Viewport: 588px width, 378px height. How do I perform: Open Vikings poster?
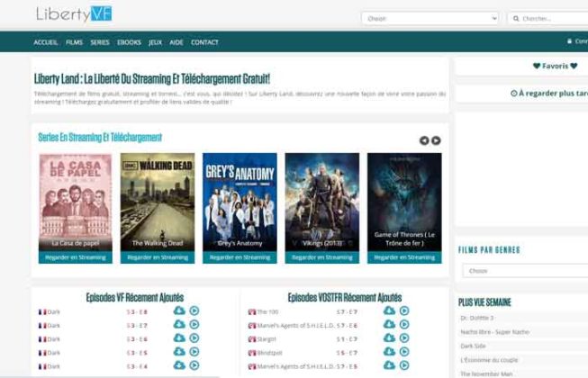322,202
